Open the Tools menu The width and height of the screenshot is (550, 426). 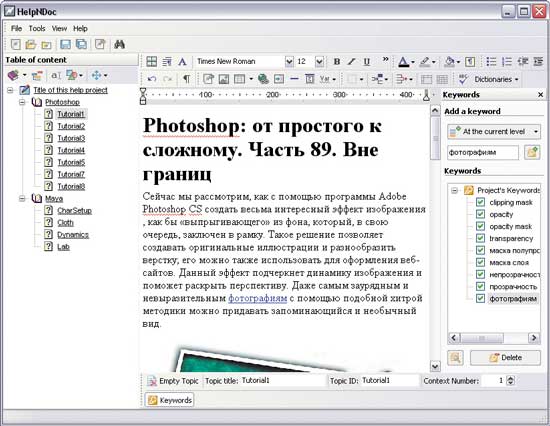37,28
